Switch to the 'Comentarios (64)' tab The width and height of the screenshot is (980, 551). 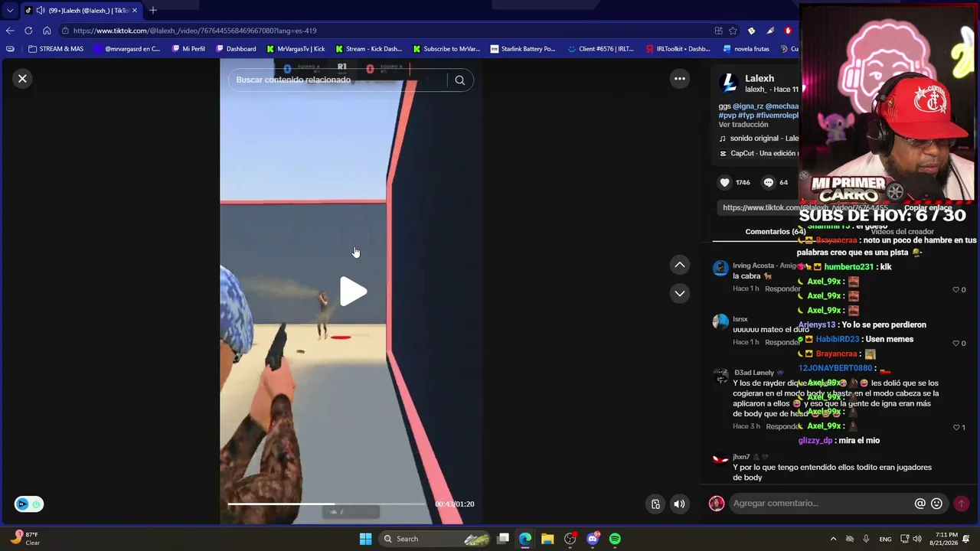[775, 231]
